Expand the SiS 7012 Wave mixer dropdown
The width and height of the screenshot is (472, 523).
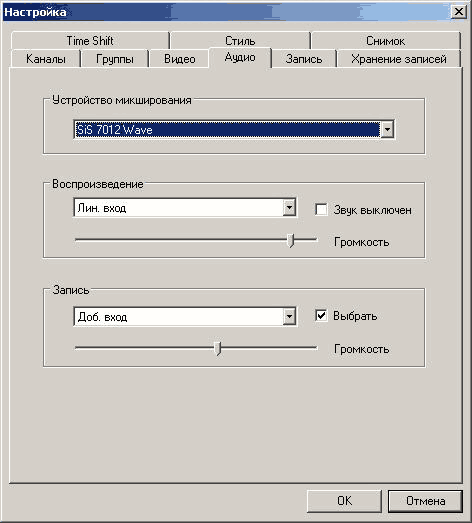(x=387, y=129)
